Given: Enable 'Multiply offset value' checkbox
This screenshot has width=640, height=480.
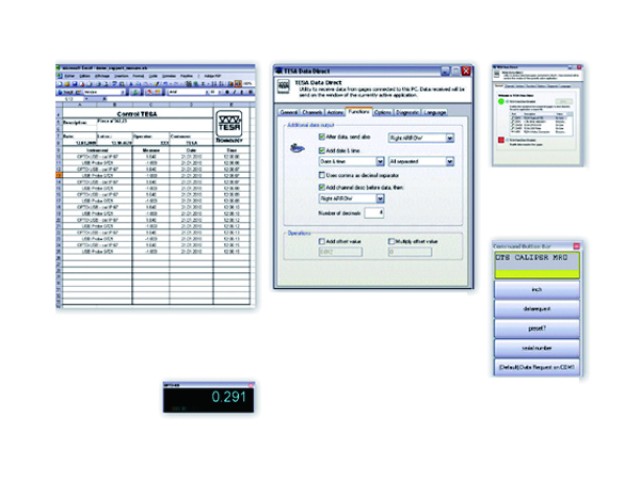Looking at the screenshot, I should tap(391, 242).
